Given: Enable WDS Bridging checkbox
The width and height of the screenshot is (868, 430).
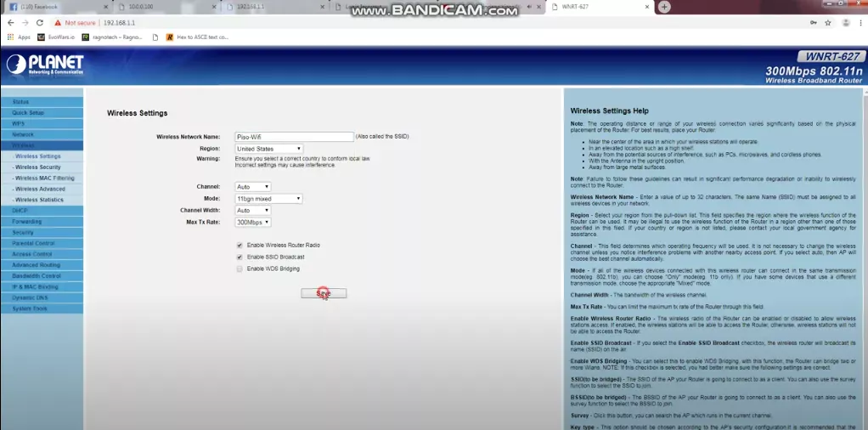Looking at the screenshot, I should [x=240, y=269].
